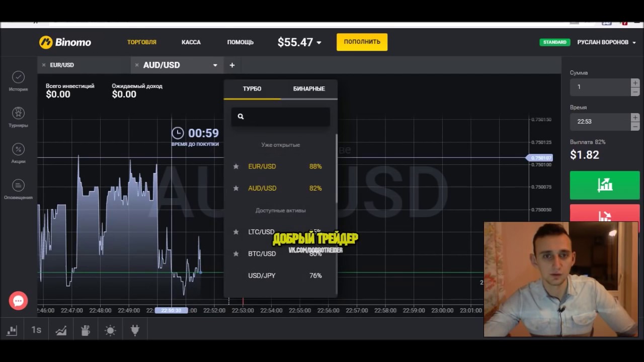Toggle the light theme sun icon

(110, 330)
